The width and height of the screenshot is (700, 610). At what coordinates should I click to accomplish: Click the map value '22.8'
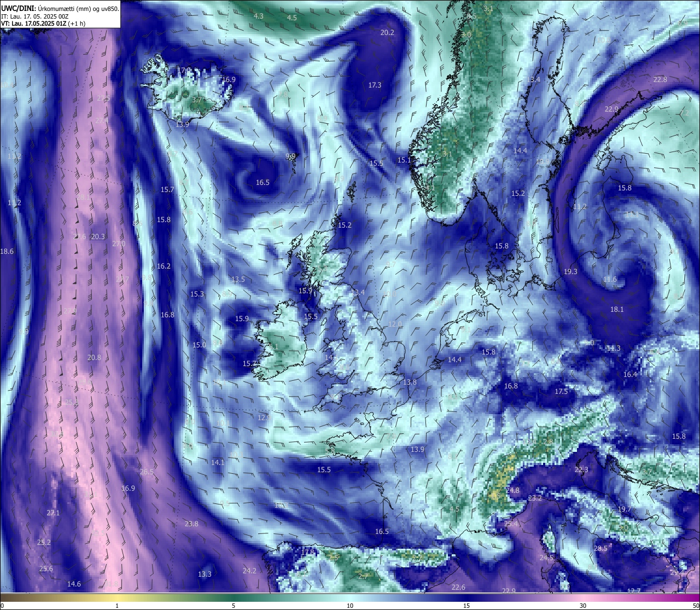point(660,80)
